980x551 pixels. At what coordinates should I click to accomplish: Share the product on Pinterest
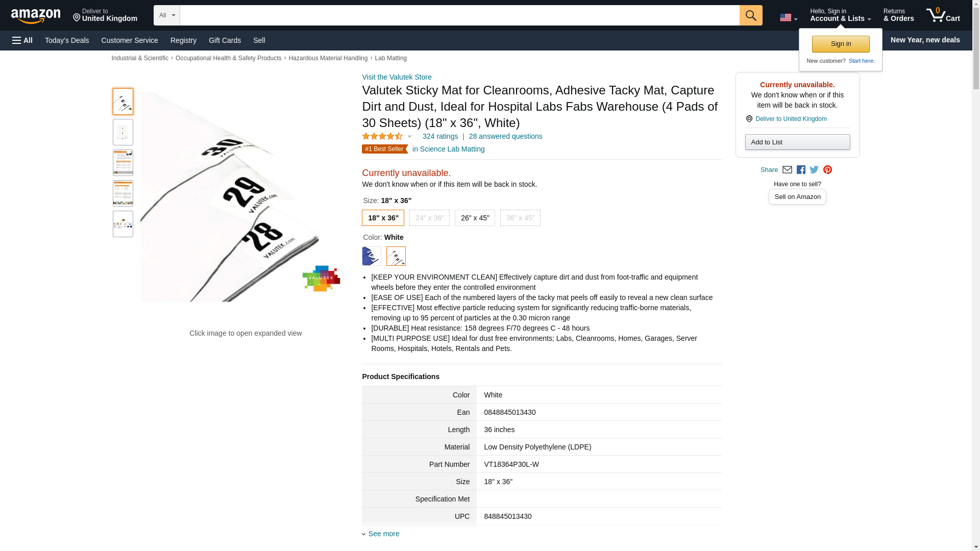coord(827,170)
